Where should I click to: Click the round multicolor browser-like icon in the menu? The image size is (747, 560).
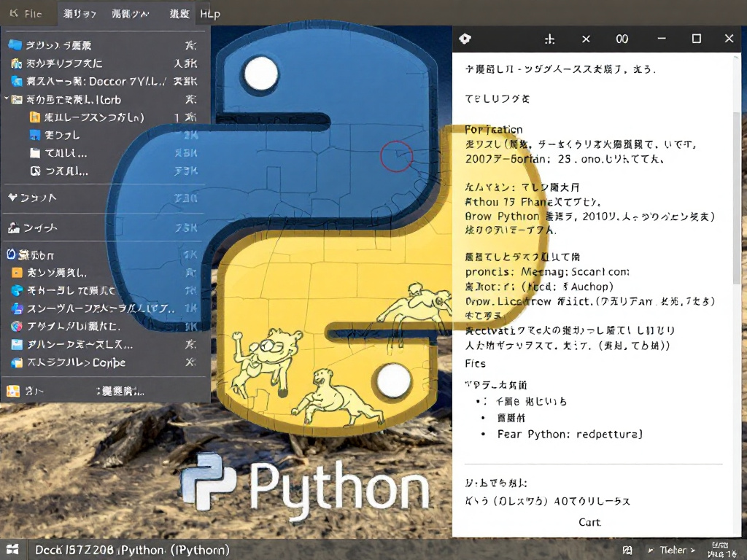[17, 326]
